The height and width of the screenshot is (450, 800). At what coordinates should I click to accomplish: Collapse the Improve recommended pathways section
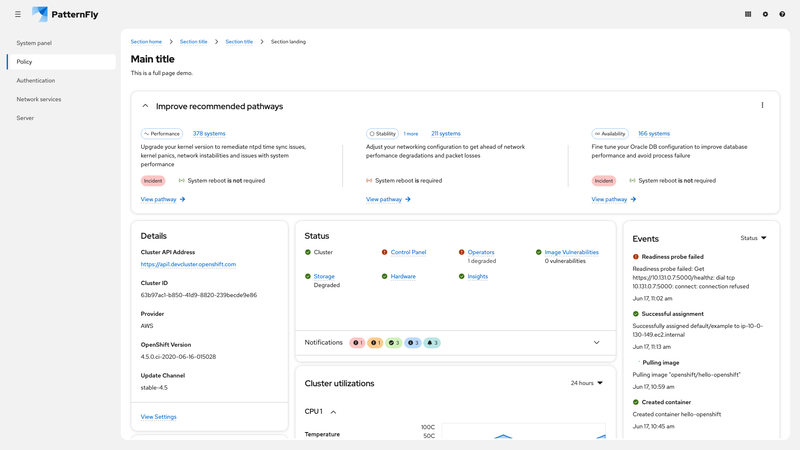point(145,106)
